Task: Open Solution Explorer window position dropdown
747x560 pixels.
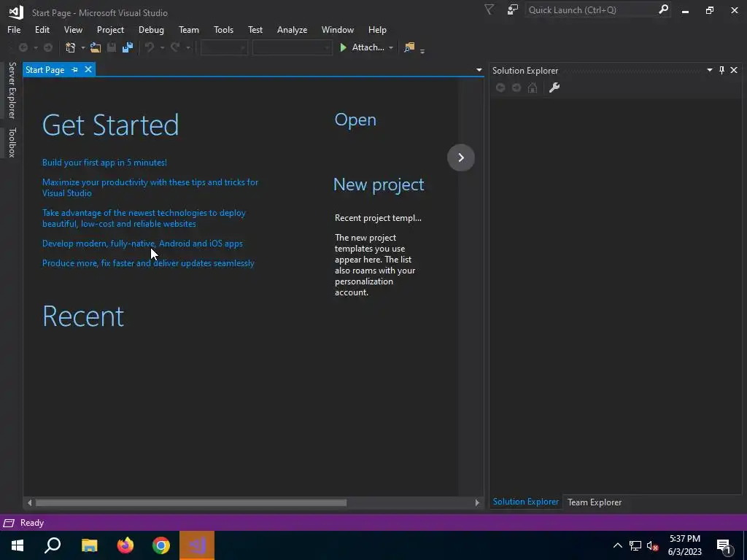Action: (709, 70)
